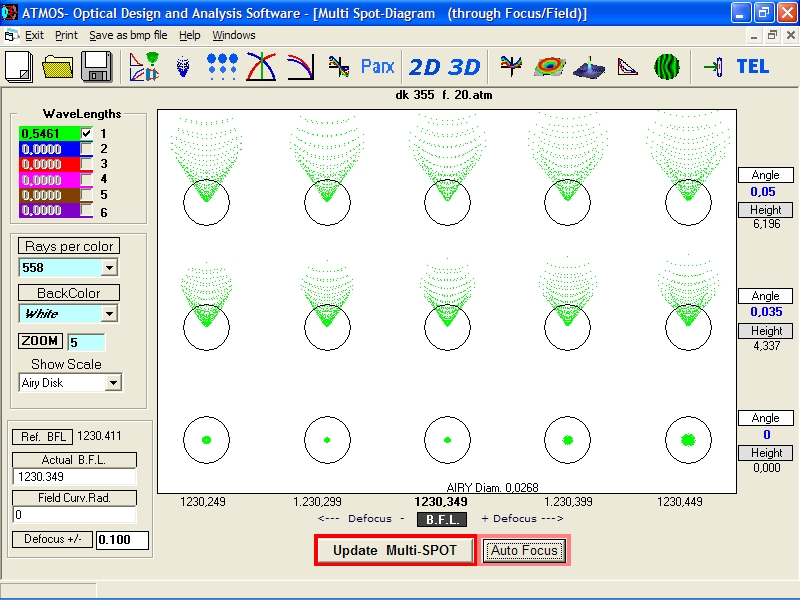Viewport: 800px width, 600px height.
Task: Switch to the 3D layout view
Action: pyautogui.click(x=464, y=67)
